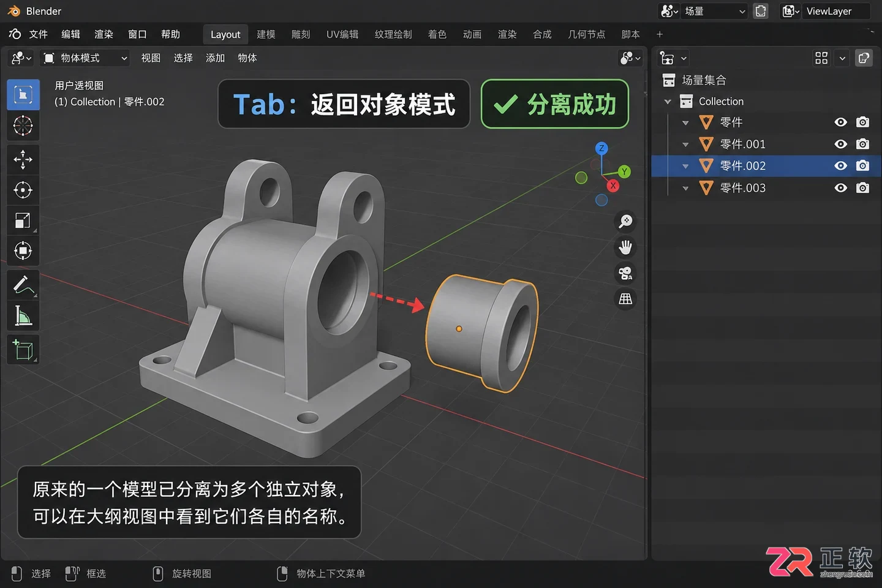The image size is (882, 588).
Task: Choose the Move tool
Action: point(23,159)
